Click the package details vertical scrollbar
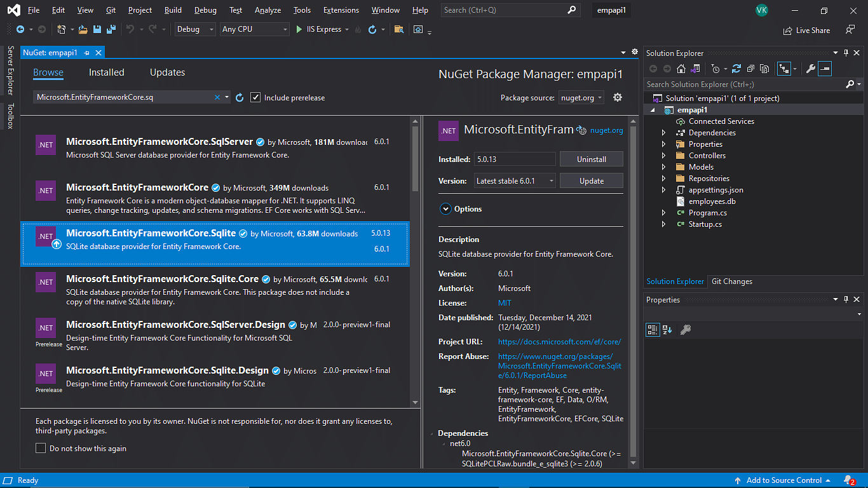The image size is (868, 488). (x=633, y=292)
